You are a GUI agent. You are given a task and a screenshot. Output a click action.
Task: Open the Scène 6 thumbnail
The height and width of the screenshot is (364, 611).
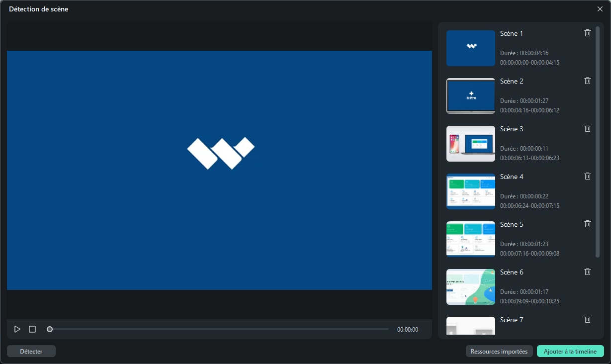coord(471,287)
